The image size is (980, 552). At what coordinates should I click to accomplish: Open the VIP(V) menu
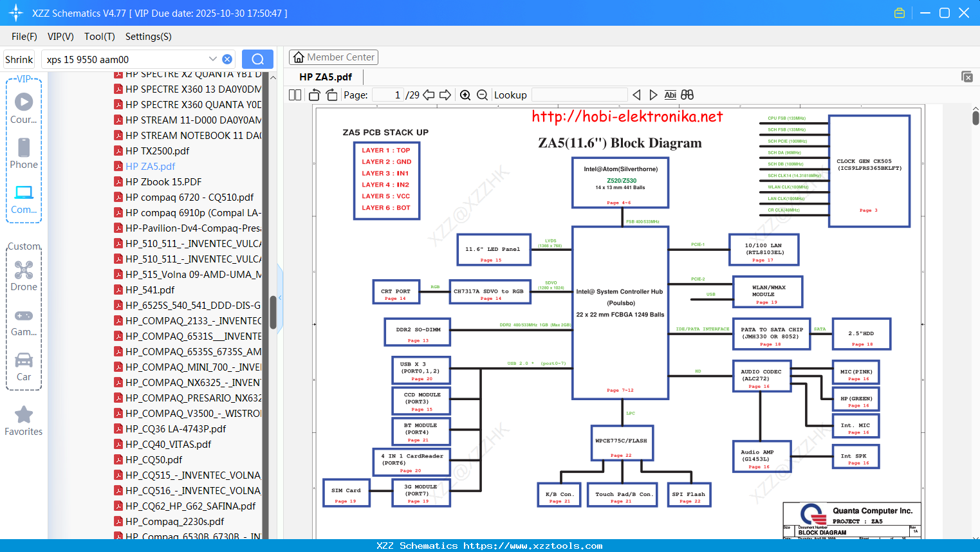click(x=60, y=37)
